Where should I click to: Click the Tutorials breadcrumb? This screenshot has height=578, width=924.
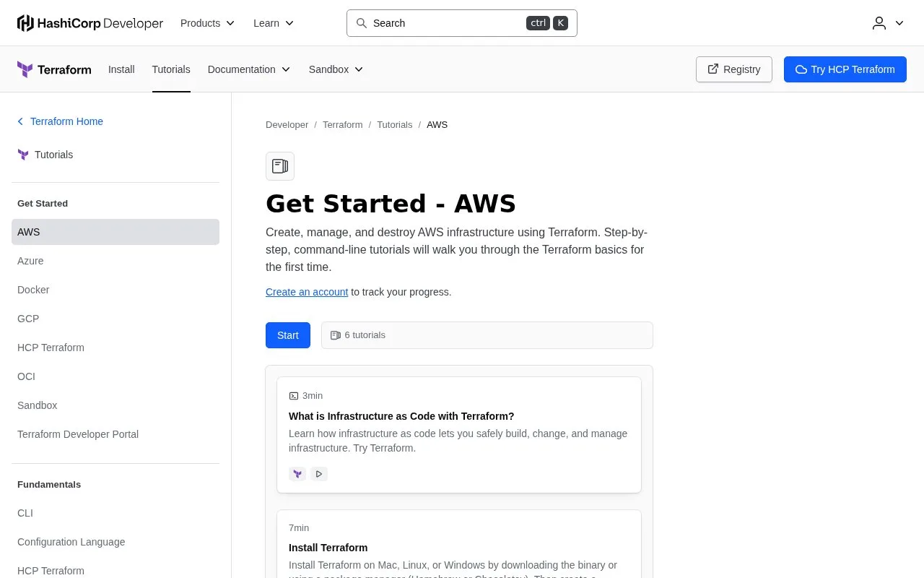click(x=395, y=125)
